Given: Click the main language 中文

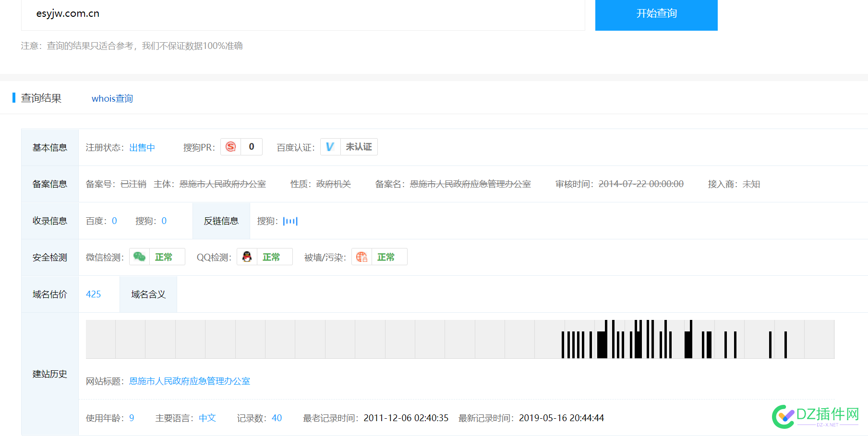Looking at the screenshot, I should 207,418.
